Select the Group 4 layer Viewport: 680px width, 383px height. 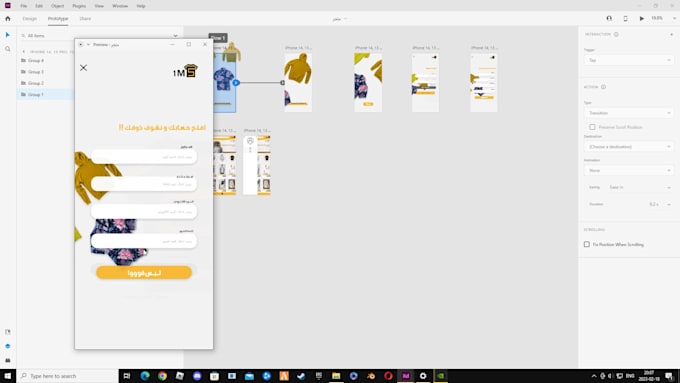(x=36, y=60)
